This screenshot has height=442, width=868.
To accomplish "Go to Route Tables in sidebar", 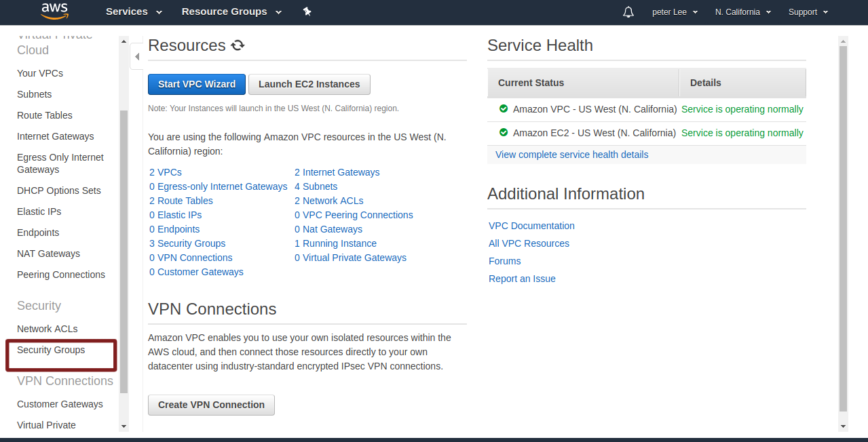I will 45,115.
